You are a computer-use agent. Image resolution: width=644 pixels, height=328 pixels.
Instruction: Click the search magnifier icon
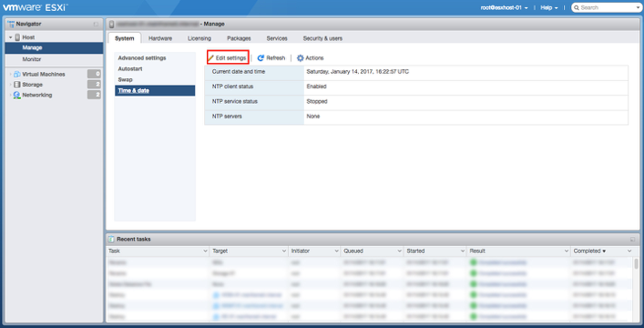coord(577,8)
